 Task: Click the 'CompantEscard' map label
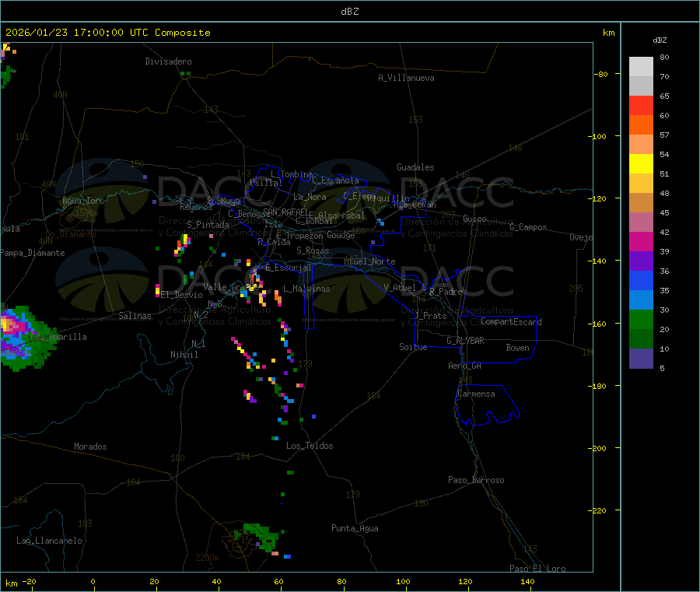point(511,321)
